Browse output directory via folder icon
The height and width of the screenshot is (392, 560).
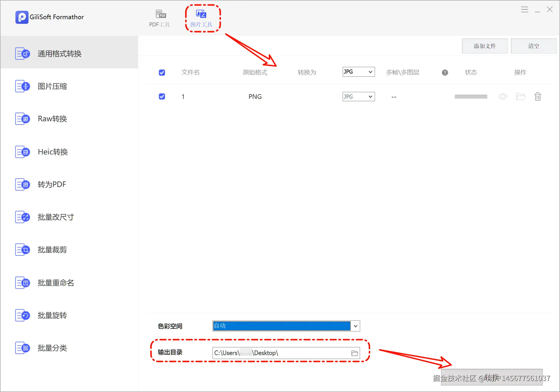[x=354, y=353]
